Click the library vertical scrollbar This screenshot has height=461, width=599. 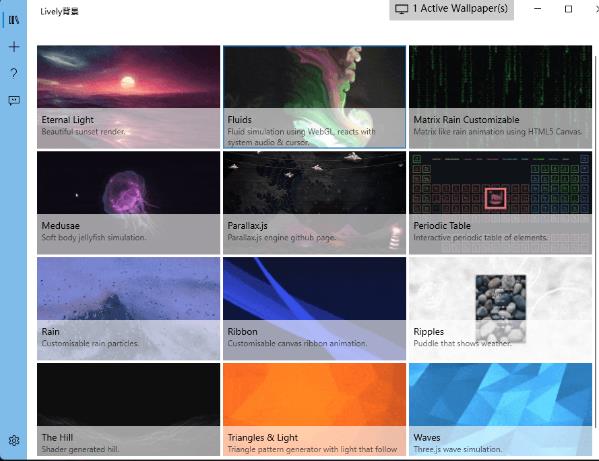click(x=596, y=241)
